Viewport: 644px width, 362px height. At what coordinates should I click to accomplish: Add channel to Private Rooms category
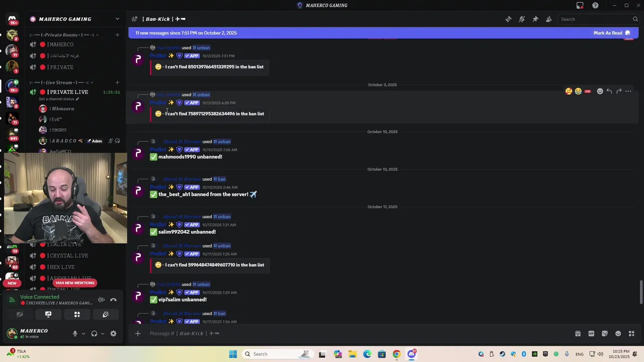click(x=117, y=35)
